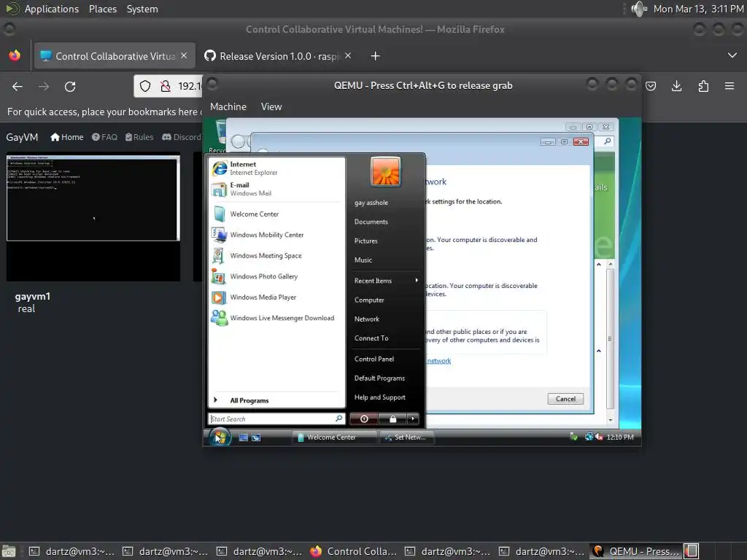Switch to the QEMU window in the bottom panel

[x=636, y=551]
